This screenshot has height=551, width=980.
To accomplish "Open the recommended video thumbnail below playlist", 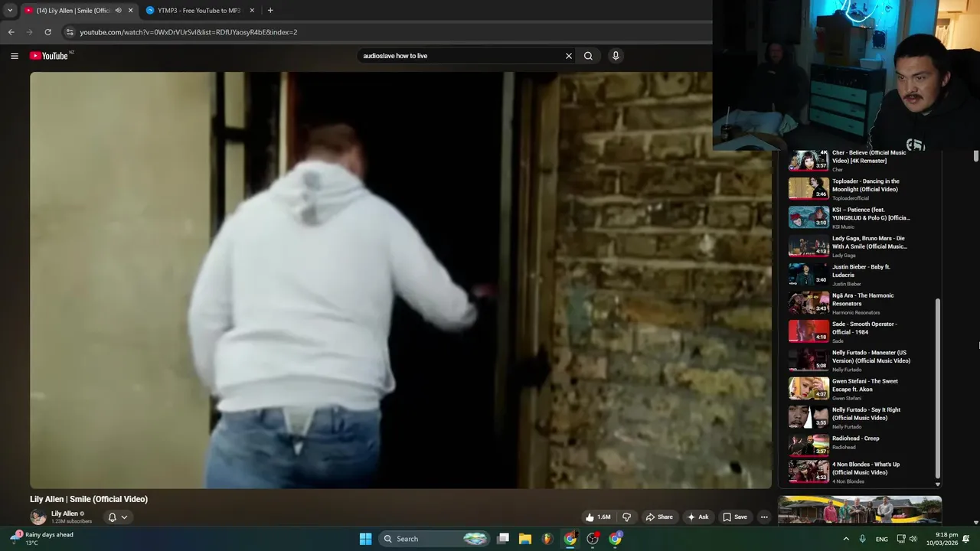I will pyautogui.click(x=860, y=510).
